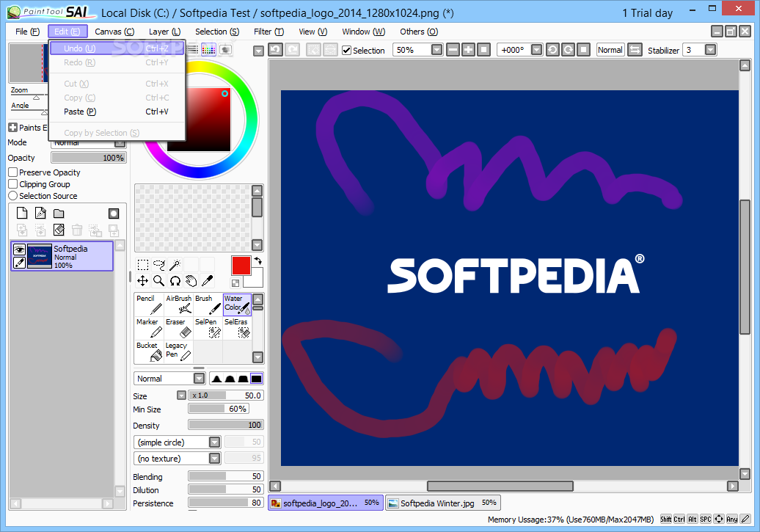Rotate canvas counterclockwise button
The width and height of the screenshot is (760, 532).
(x=552, y=50)
